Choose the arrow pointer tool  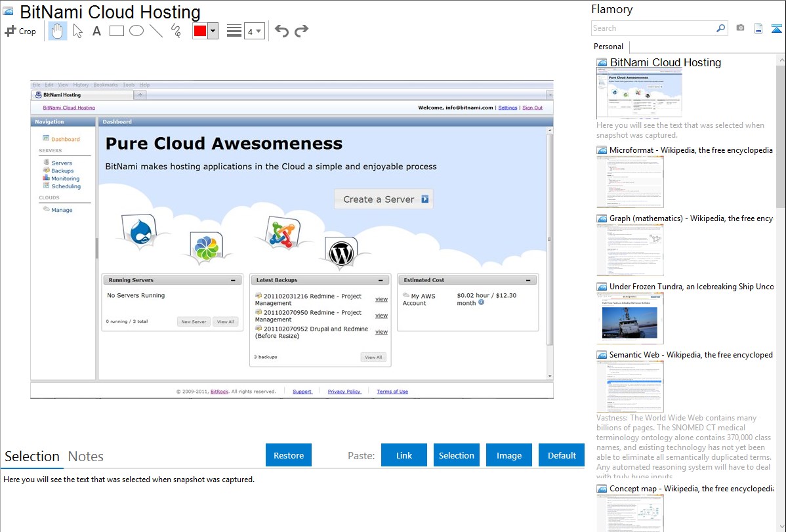(77, 31)
